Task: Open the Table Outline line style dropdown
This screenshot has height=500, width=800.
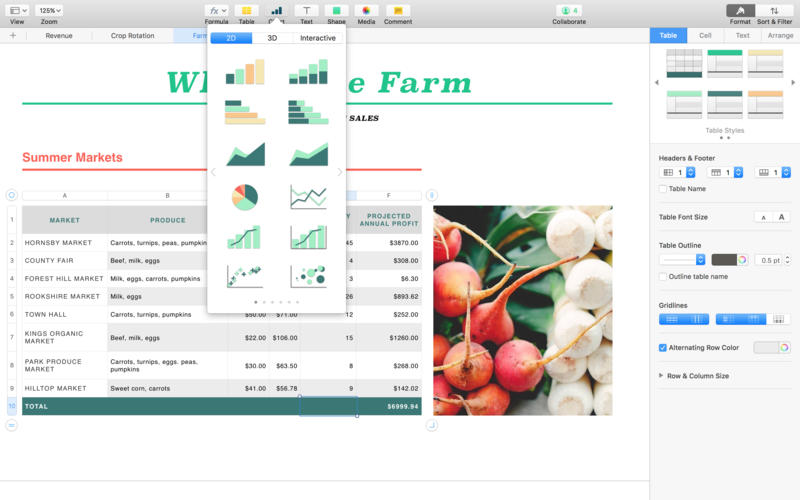Action: coord(682,260)
